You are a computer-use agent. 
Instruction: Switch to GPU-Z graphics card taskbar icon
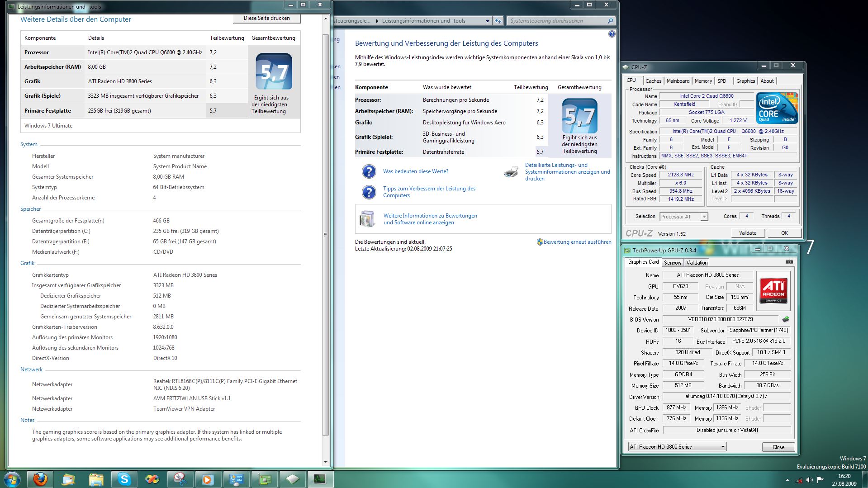click(x=264, y=479)
